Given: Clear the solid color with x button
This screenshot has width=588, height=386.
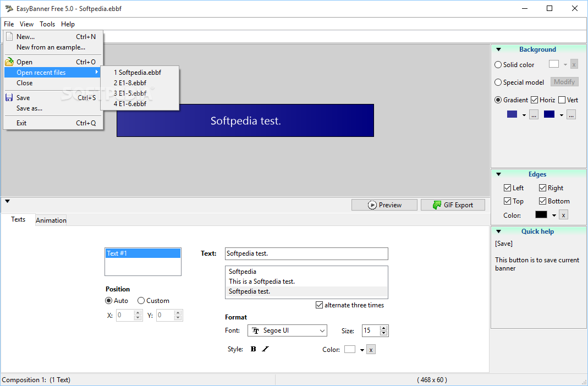Looking at the screenshot, I should (x=574, y=64).
